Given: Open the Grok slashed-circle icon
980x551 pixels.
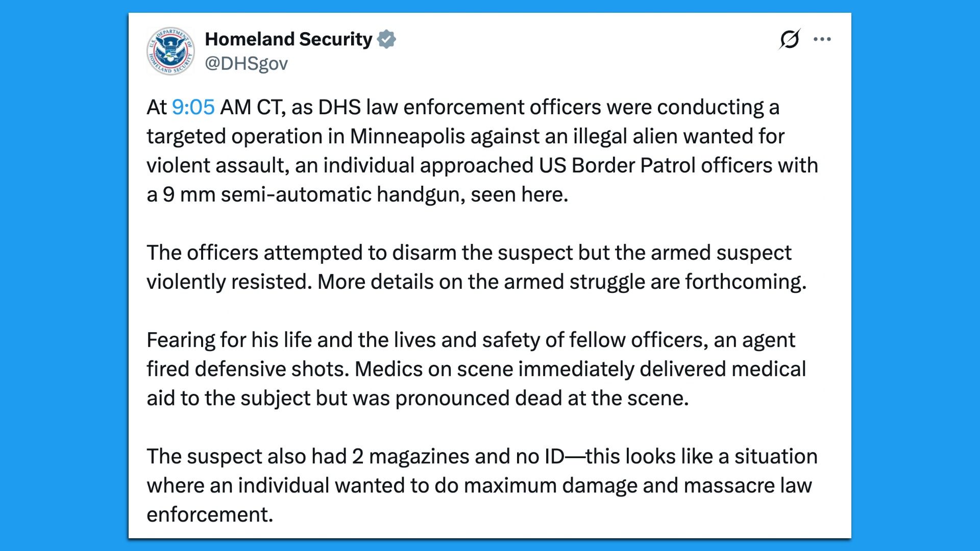Looking at the screenshot, I should pos(789,39).
